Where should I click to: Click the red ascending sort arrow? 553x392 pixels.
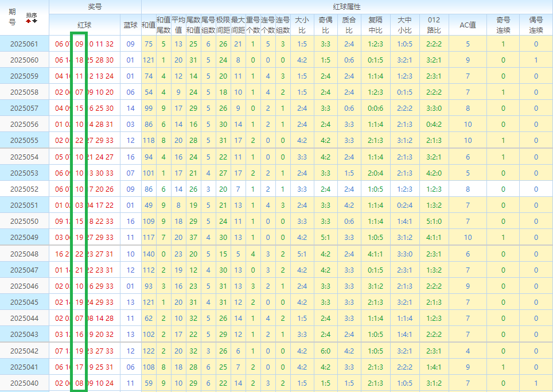29,21
